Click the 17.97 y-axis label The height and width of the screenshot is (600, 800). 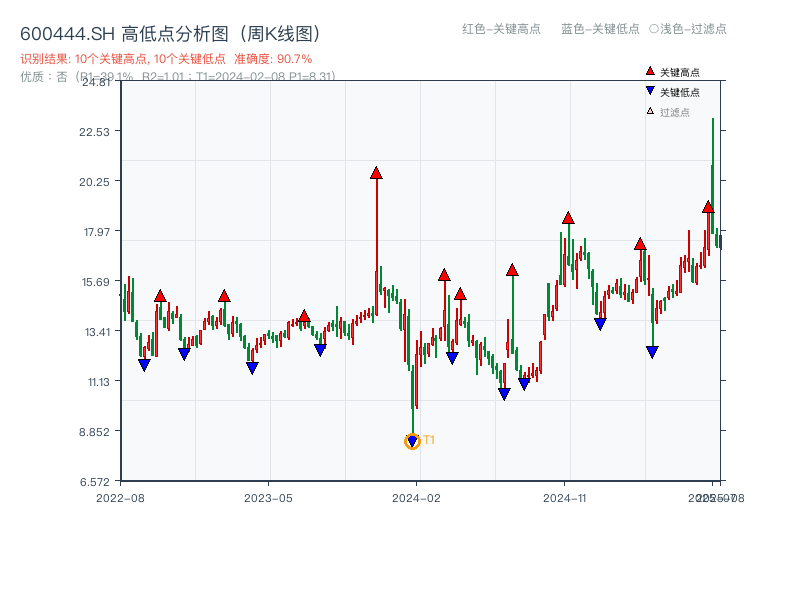[x=96, y=232]
